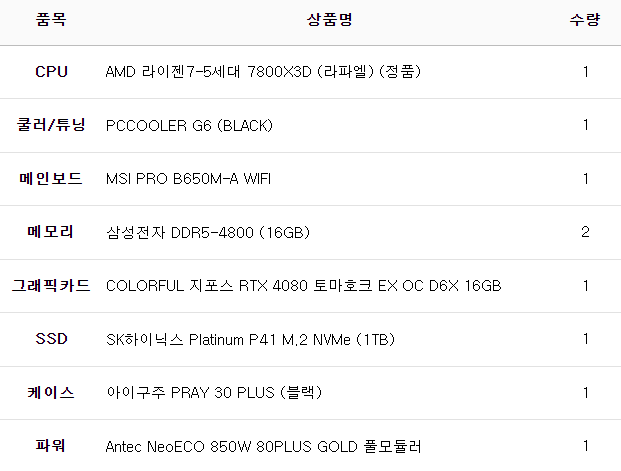Open 삼성전자 DDR5-4800 (16GB) product
The width and height of the screenshot is (621, 471).
click(207, 233)
